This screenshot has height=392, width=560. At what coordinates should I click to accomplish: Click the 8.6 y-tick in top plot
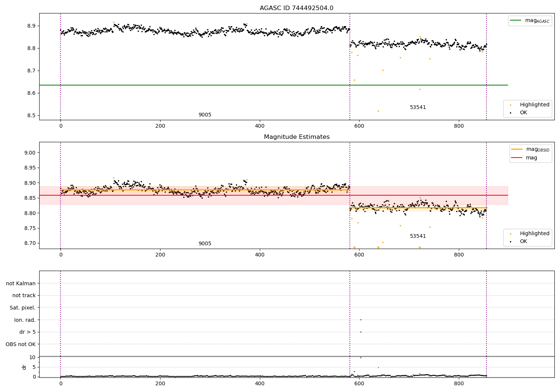point(31,93)
